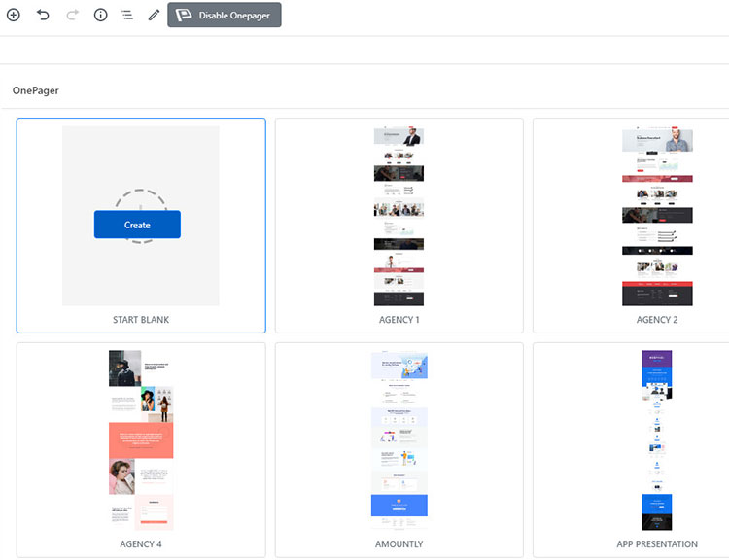Viewport: 729px width, 560px height.
Task: Undo the last change
Action: click(x=43, y=15)
